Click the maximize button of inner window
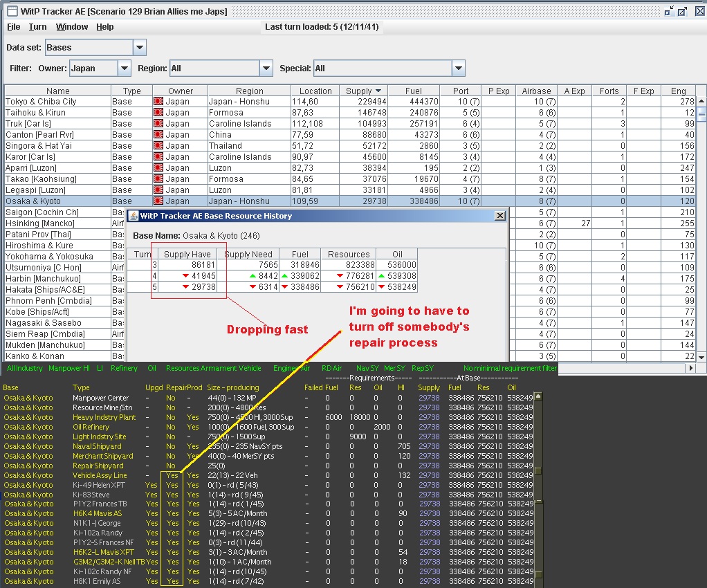Screen dimensions: 707x588 click(683, 11)
